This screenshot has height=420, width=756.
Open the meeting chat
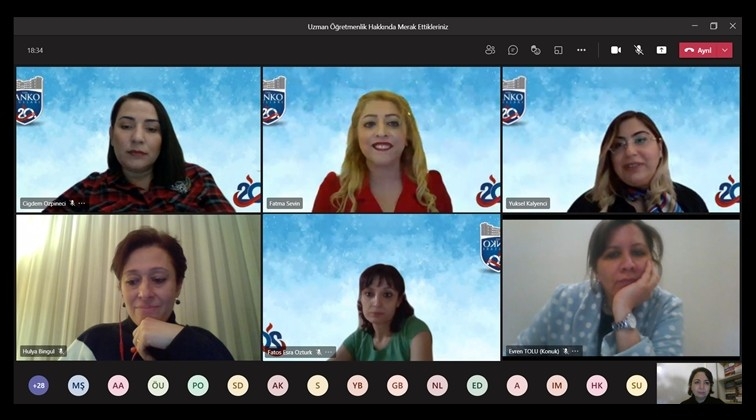point(513,50)
